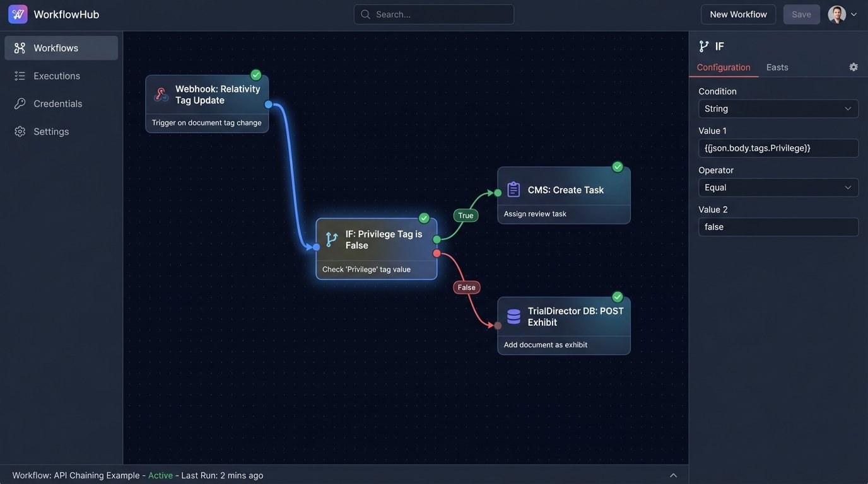
Task: Click the New Workflow button
Action: (738, 14)
